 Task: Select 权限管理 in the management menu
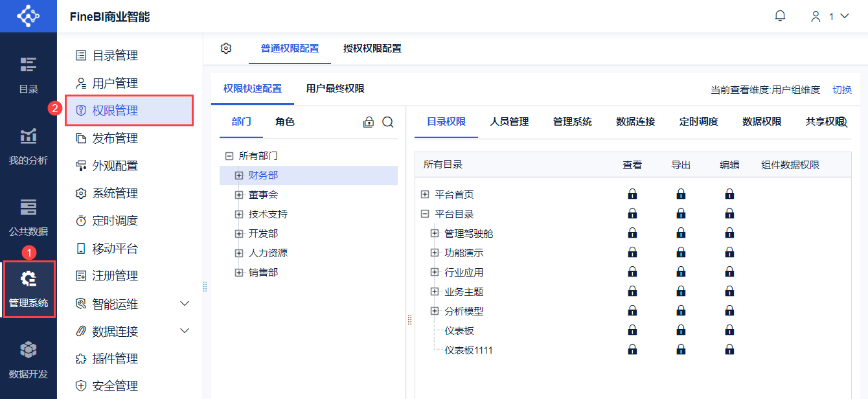click(129, 111)
